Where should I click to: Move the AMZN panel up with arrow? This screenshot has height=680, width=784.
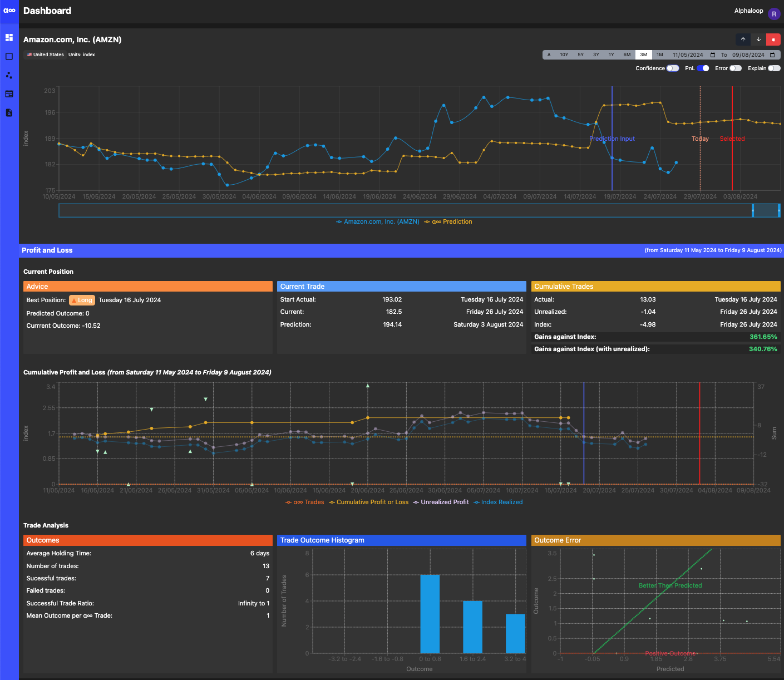coord(743,40)
